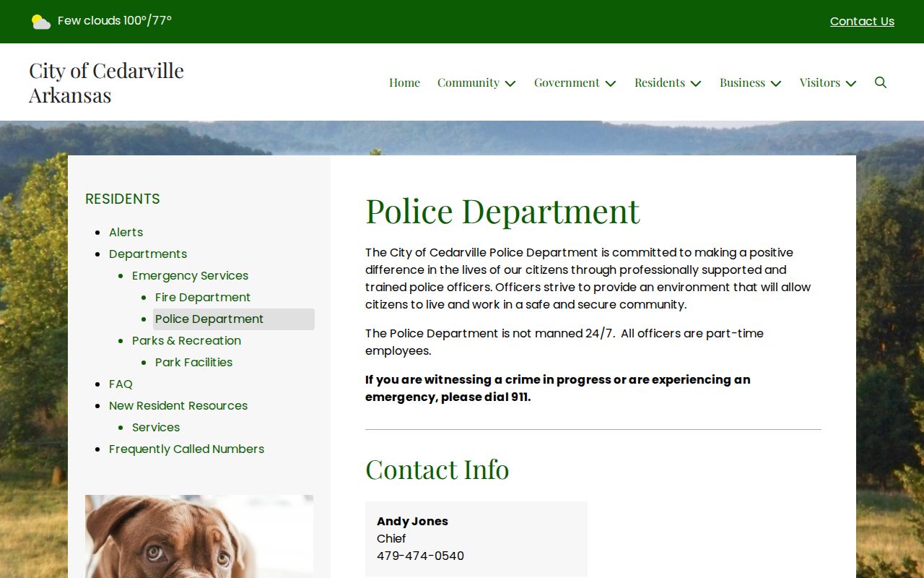Screen dimensions: 924x578
Task: Click the Contact Us link
Action: 862,22
